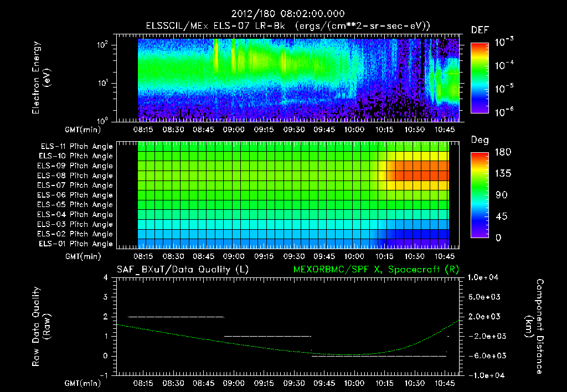Click the '2.0e+03' right axis label

click(x=484, y=317)
